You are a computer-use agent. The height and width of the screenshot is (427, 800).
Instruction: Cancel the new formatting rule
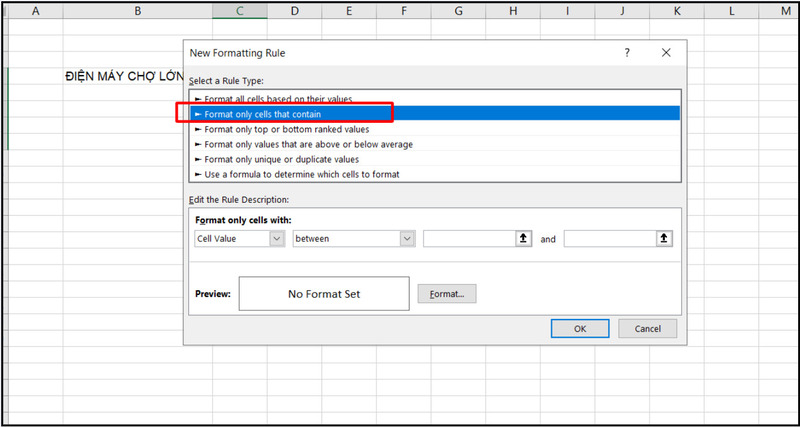(x=647, y=328)
